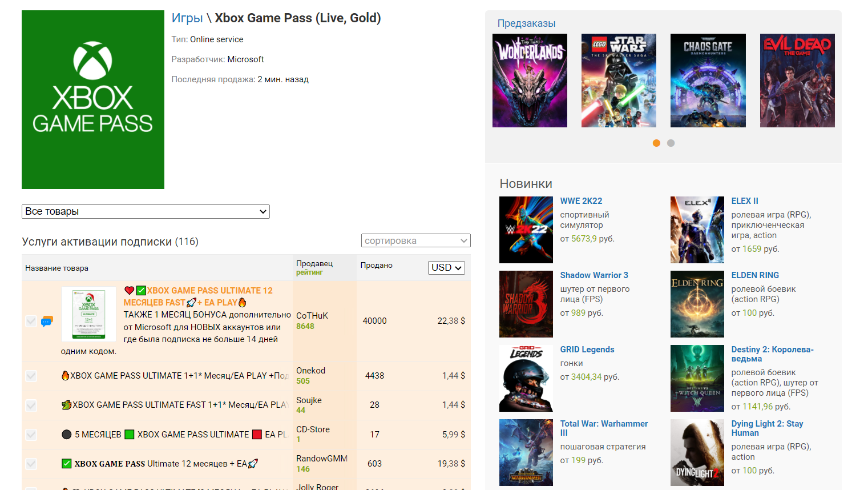Viewport: 868px width, 490px height.
Task: Open ELEX II cover image
Action: [x=697, y=230]
